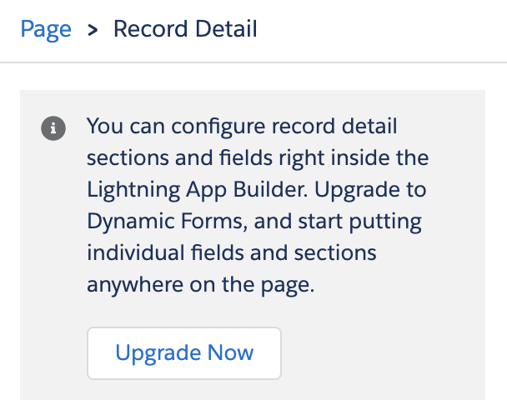Click the info icon in the notice
The image size is (507, 420).
coord(53,128)
